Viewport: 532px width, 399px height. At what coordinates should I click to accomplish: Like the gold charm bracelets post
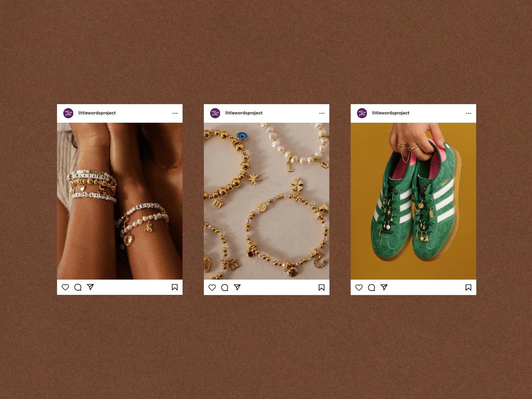(212, 288)
